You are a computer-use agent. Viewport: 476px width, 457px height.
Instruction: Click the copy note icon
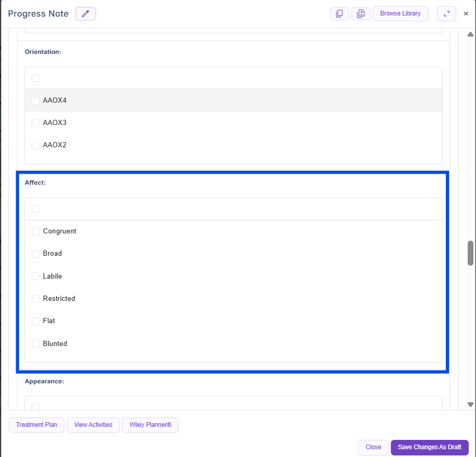(339, 14)
